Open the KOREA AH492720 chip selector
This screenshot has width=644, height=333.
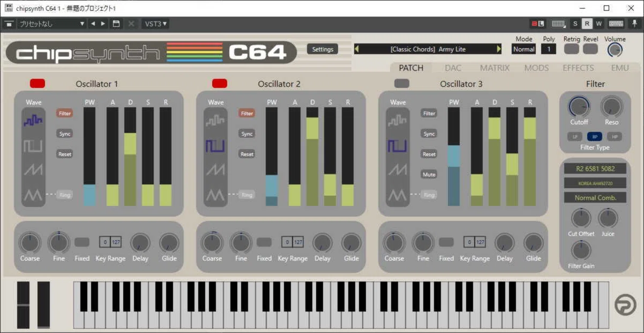(595, 183)
